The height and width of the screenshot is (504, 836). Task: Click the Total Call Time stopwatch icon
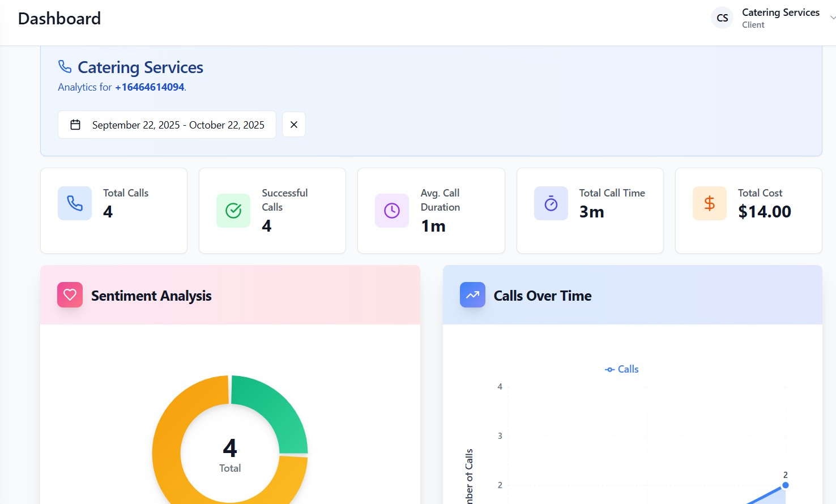pos(551,203)
